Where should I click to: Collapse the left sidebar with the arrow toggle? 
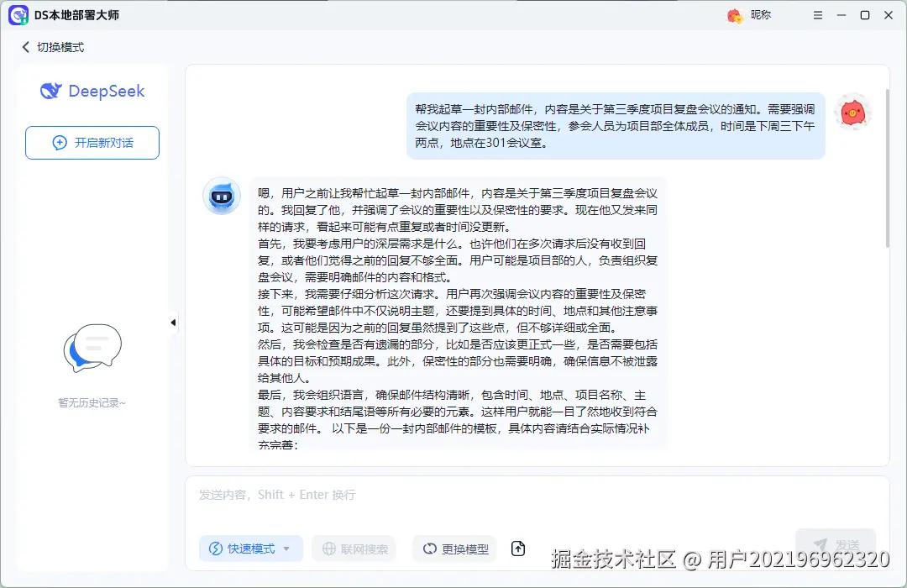click(173, 321)
